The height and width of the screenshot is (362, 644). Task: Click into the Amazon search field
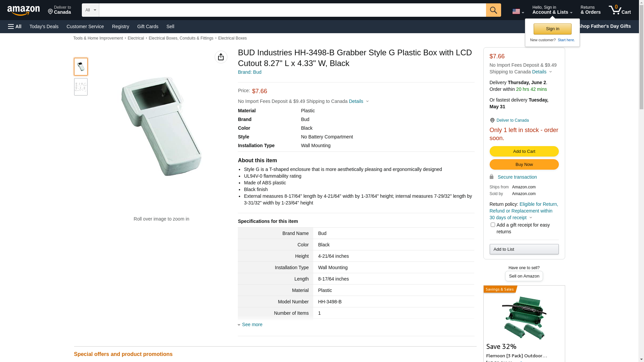pos(292,10)
